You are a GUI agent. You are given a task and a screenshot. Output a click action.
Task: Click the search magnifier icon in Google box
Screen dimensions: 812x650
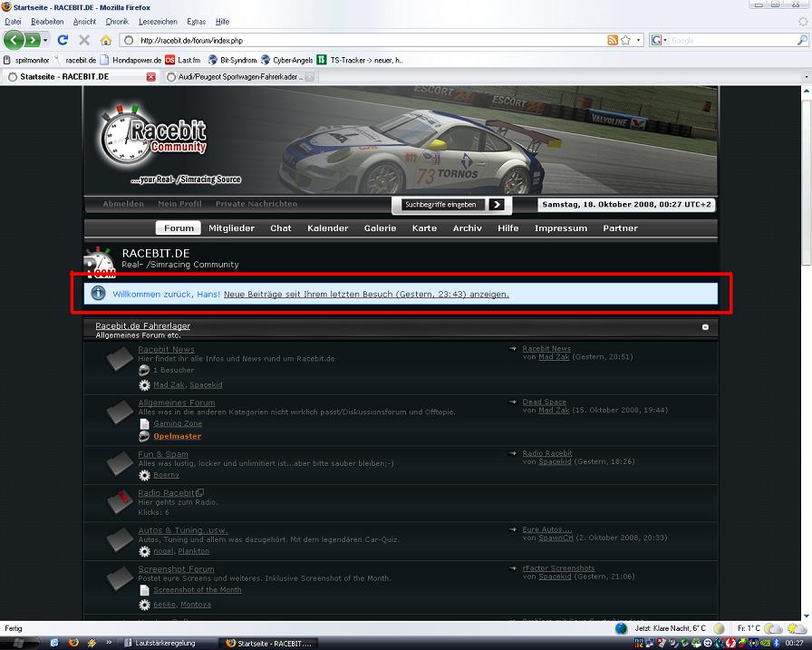pos(801,40)
